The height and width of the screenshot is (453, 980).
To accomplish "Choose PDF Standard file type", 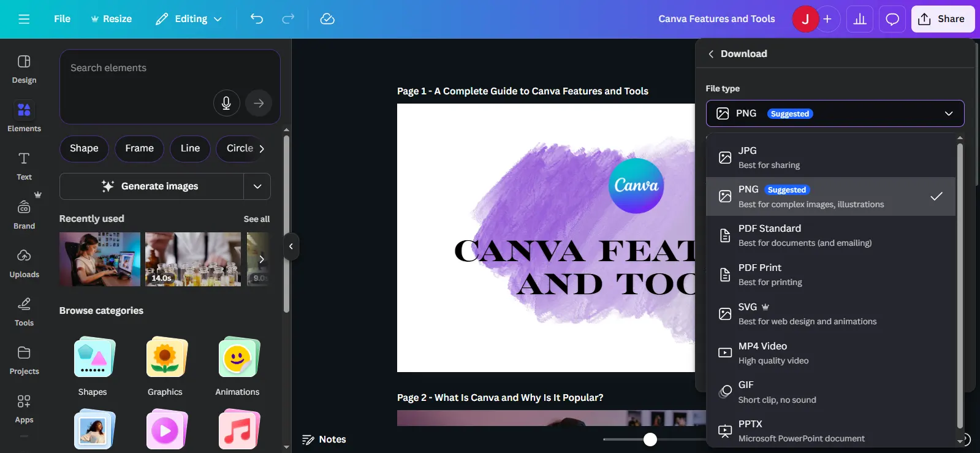I will (x=830, y=235).
